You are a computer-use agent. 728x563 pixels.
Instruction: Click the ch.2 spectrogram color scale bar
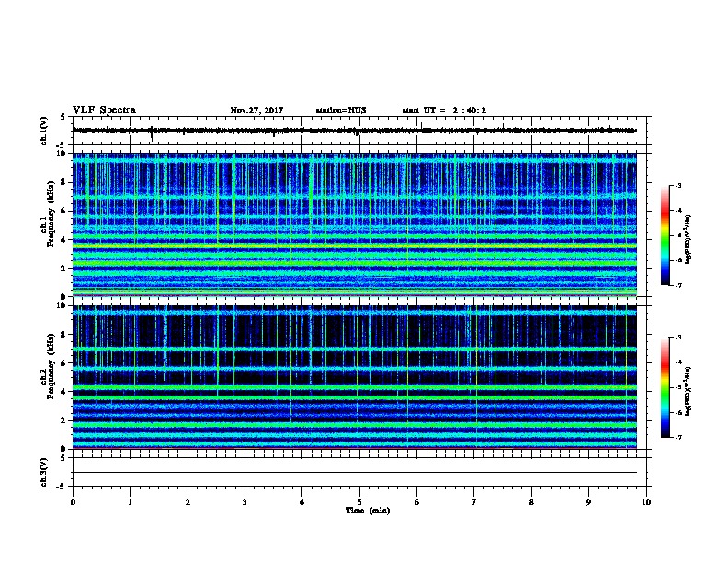665,387
